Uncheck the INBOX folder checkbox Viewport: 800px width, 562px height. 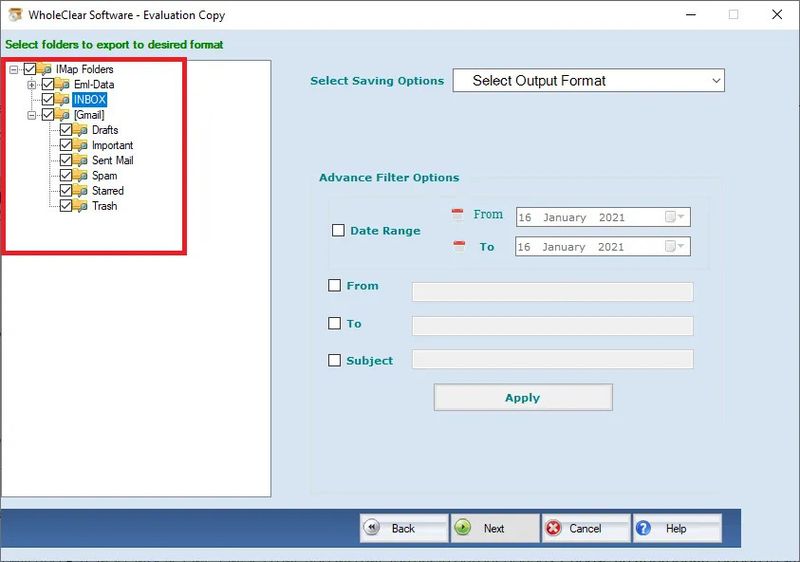pyautogui.click(x=48, y=99)
